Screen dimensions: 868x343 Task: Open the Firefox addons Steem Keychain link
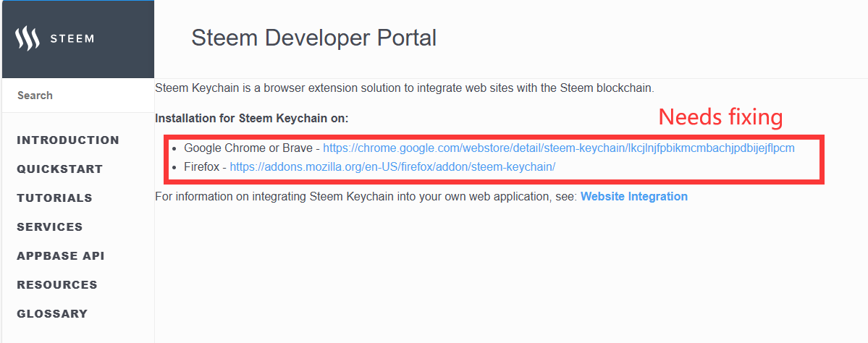click(x=392, y=166)
